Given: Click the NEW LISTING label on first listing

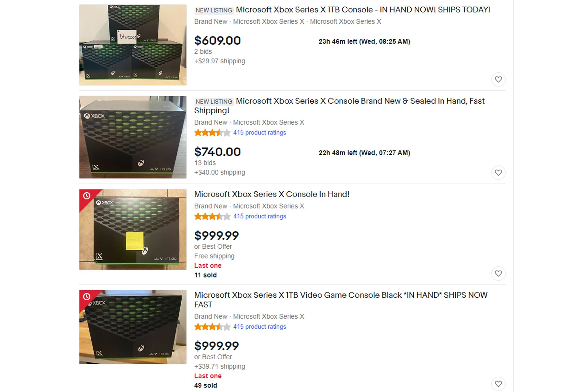Looking at the screenshot, I should [213, 10].
